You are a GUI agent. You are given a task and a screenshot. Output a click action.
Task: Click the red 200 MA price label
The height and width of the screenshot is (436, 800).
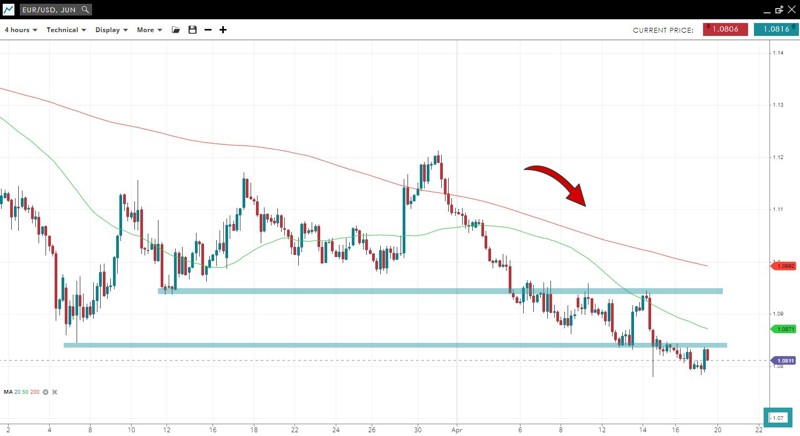coord(784,266)
